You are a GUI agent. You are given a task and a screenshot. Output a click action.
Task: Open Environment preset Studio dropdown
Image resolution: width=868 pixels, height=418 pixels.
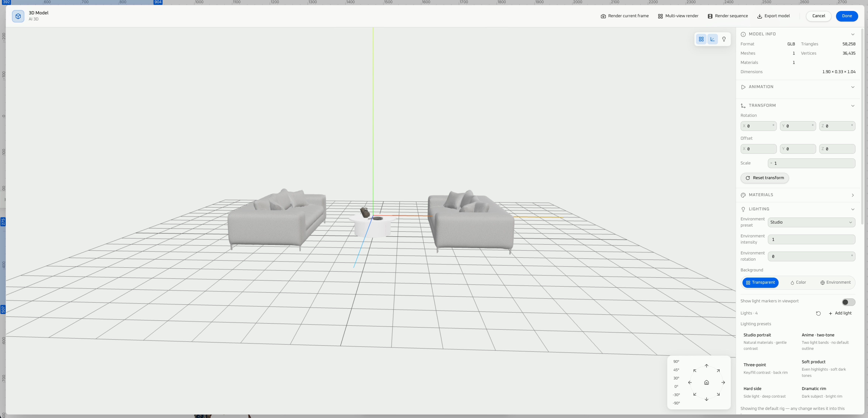[x=811, y=222]
